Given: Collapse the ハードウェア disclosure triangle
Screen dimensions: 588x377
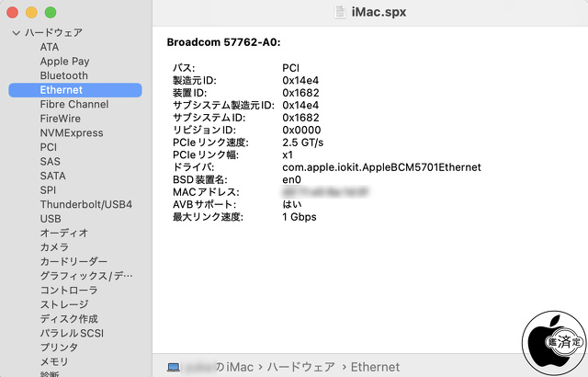Looking at the screenshot, I should [x=16, y=33].
